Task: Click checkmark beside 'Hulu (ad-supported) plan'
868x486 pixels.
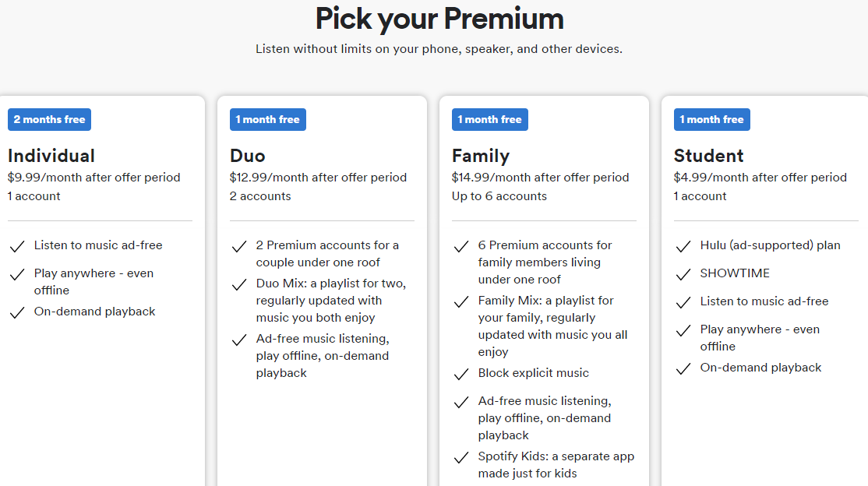Action: pos(683,247)
